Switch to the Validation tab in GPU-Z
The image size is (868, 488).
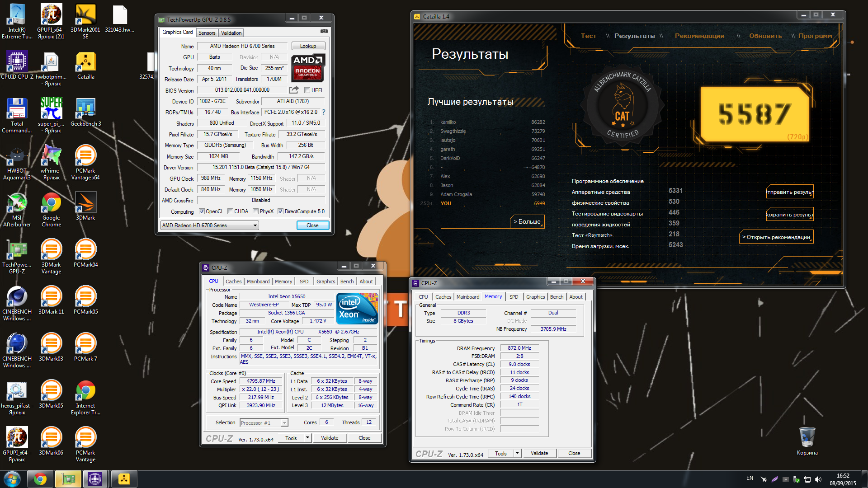(x=231, y=33)
